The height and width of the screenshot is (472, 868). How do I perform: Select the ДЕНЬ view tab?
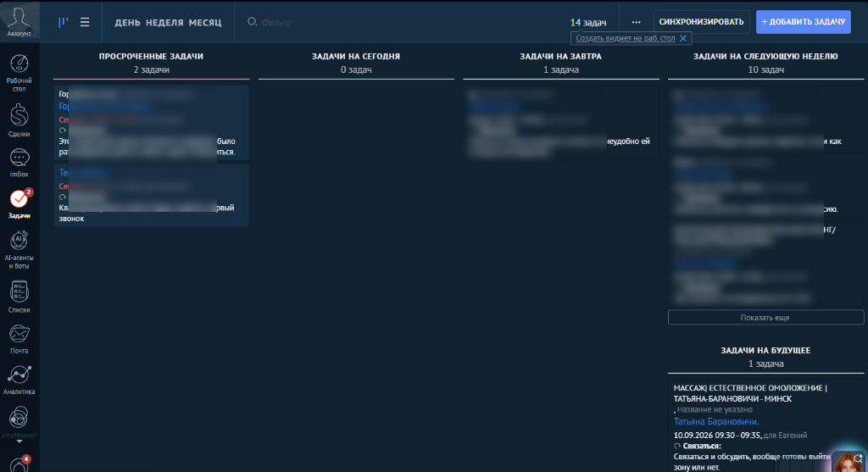tap(127, 22)
